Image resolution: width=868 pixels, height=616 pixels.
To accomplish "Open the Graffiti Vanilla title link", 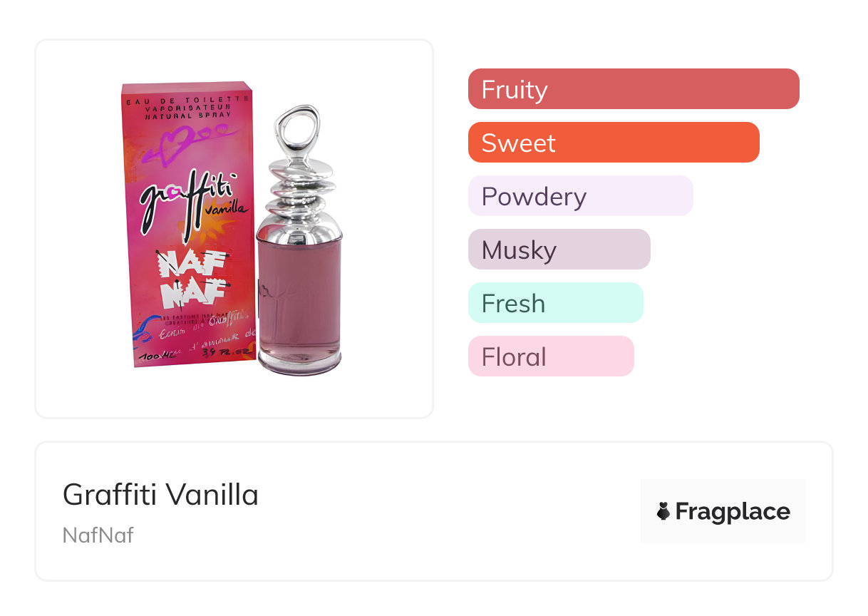I will tap(160, 494).
